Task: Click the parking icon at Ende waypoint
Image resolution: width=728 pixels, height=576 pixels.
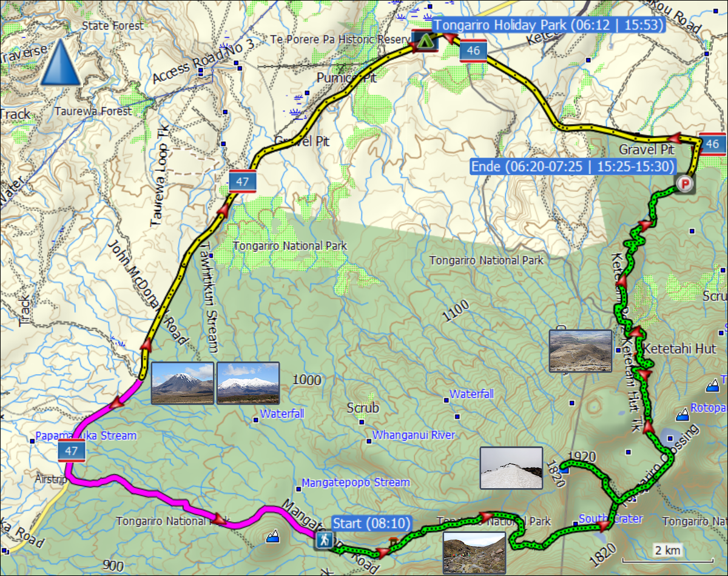Action: [x=685, y=184]
